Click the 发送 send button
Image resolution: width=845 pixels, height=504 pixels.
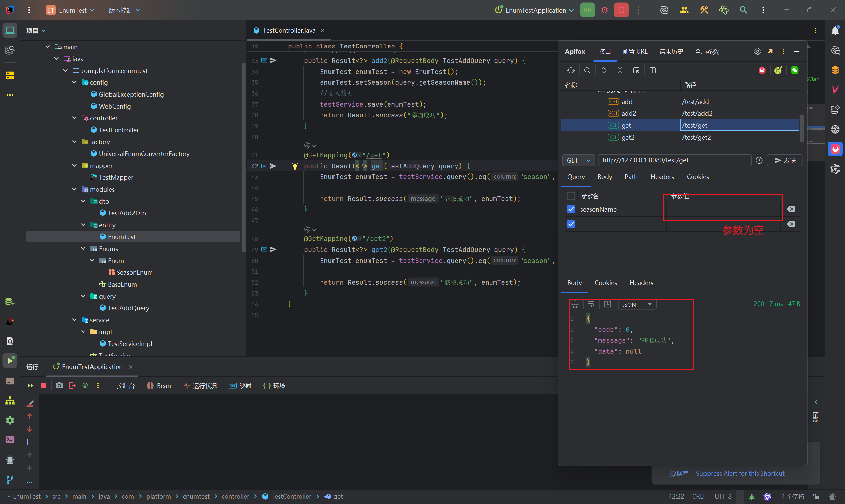click(x=785, y=160)
